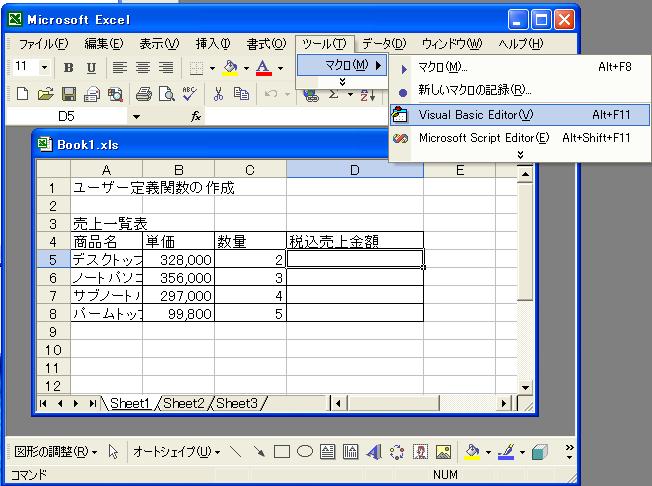Click the Open file folder icon

pos(46,94)
